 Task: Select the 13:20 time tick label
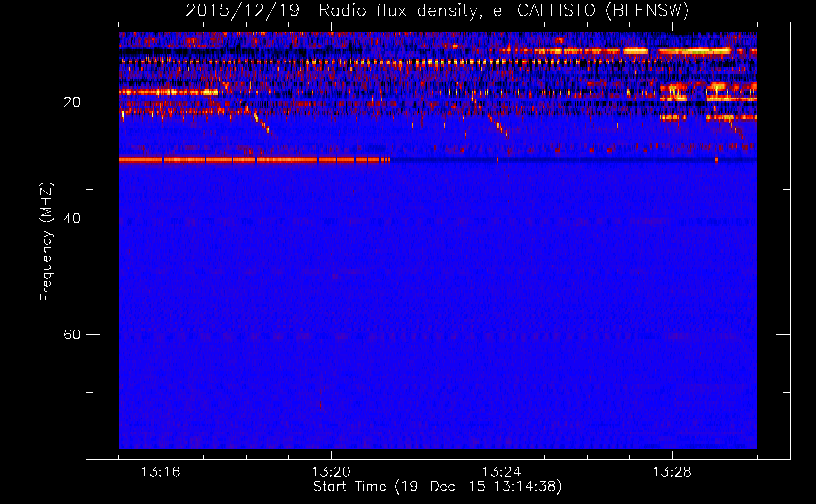[331, 472]
